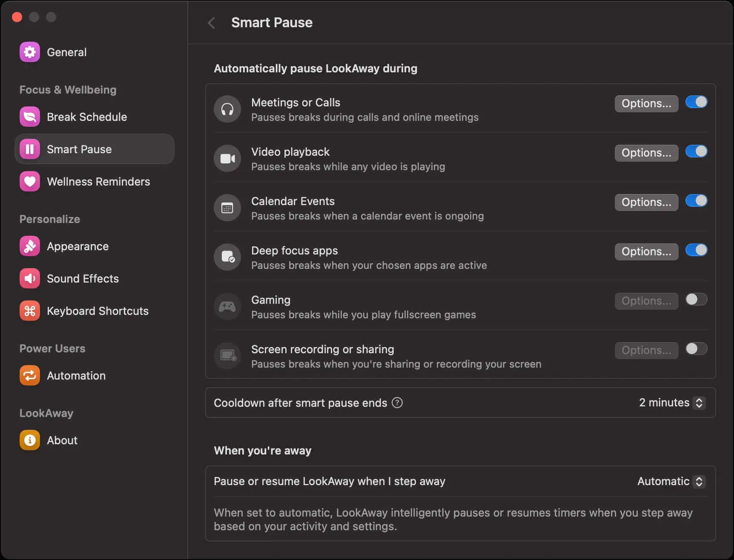This screenshot has height=560, width=734.
Task: Enable the Gaming toggle
Action: click(696, 300)
